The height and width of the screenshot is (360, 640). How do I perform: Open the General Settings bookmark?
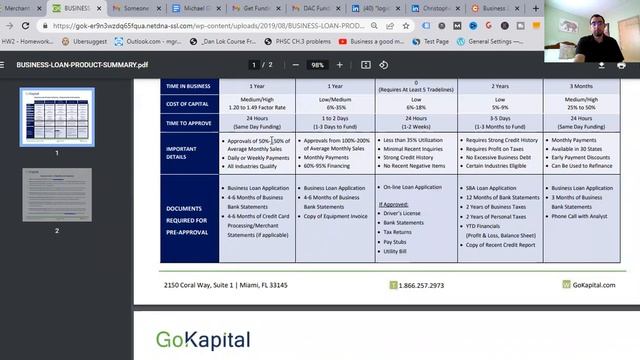pyautogui.click(x=490, y=41)
